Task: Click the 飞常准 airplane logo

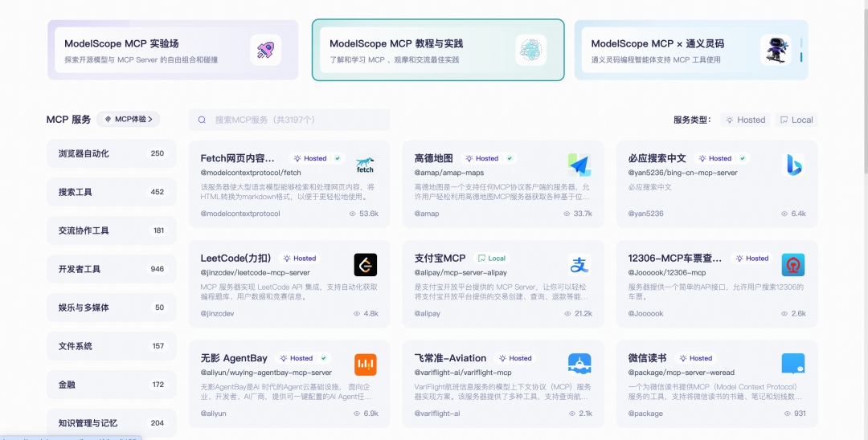Action: click(x=579, y=365)
